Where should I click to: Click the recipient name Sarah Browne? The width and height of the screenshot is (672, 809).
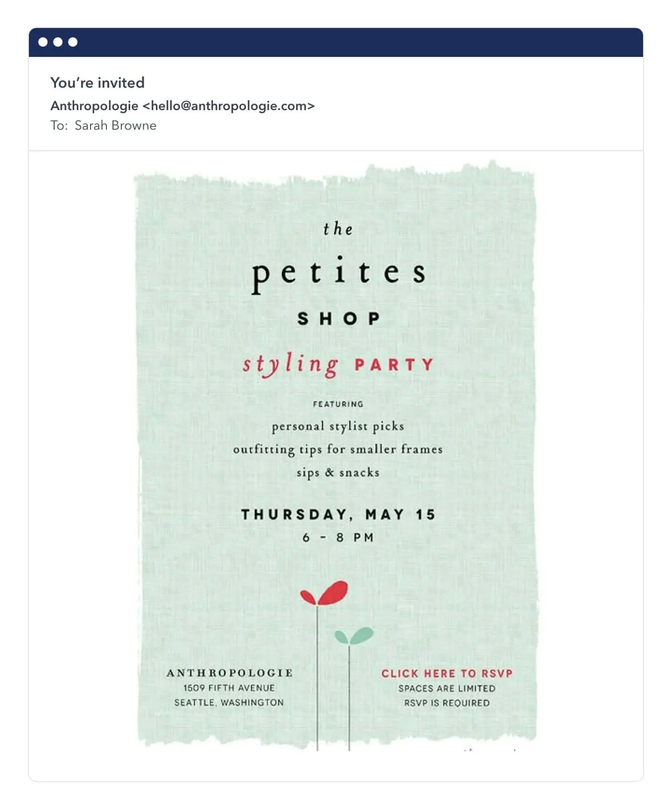[115, 126]
